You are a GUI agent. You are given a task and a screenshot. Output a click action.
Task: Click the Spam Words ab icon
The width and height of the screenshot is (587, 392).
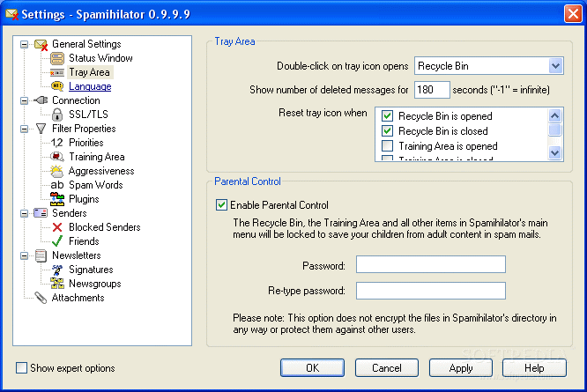(x=57, y=185)
